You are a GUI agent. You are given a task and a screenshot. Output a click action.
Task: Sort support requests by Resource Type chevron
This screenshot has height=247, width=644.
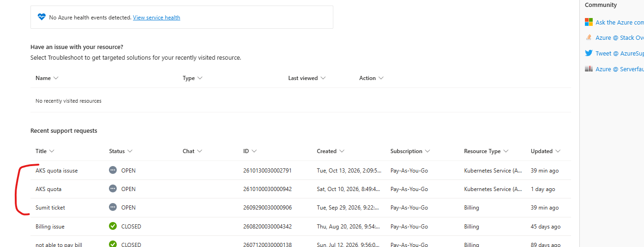pos(506,151)
